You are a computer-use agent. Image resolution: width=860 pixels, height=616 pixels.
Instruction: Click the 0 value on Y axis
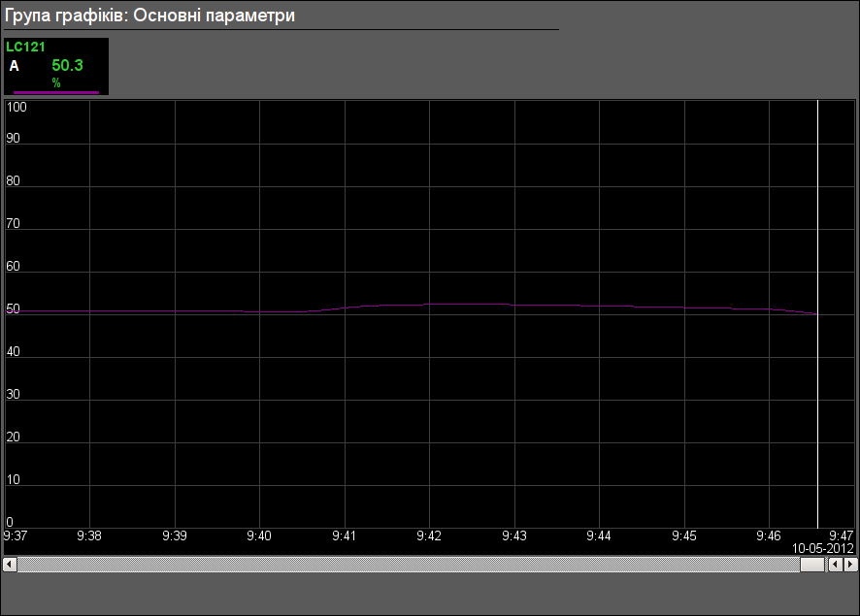(10, 522)
